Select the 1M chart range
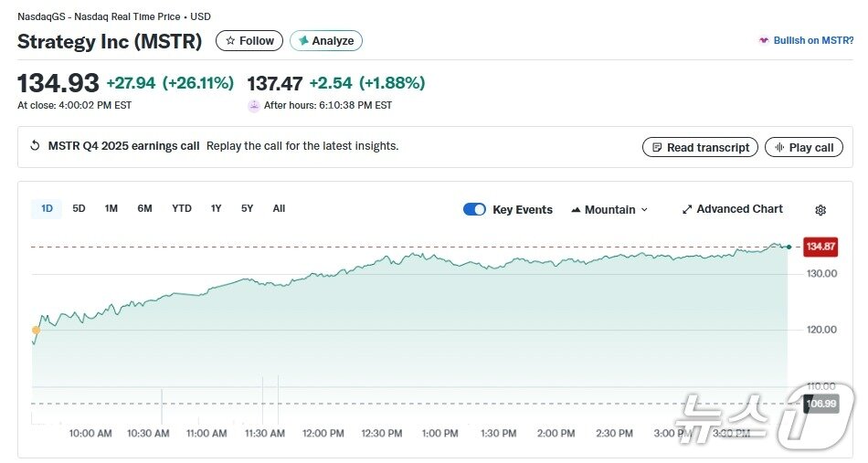 (x=111, y=208)
